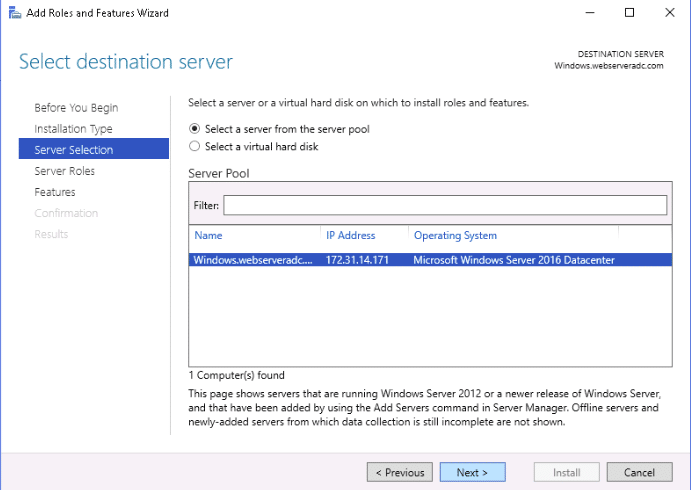The width and height of the screenshot is (691, 490).
Task: Minimize the wizard window
Action: 590,13
